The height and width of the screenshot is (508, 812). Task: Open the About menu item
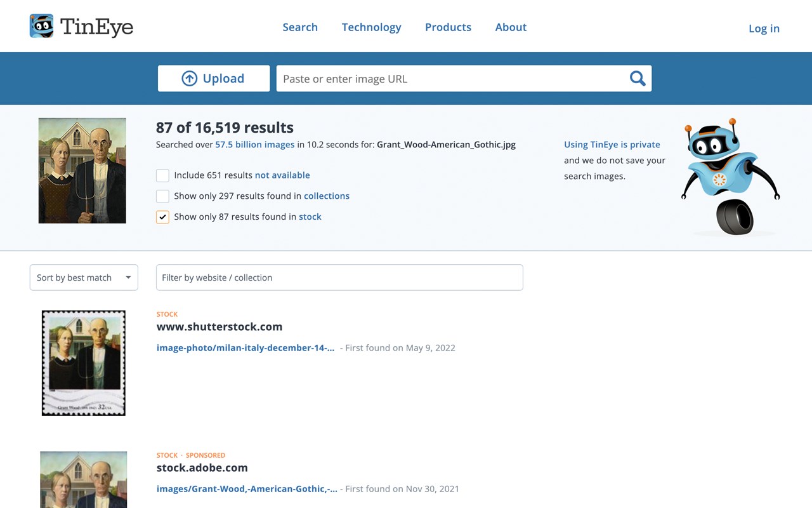coord(511,27)
